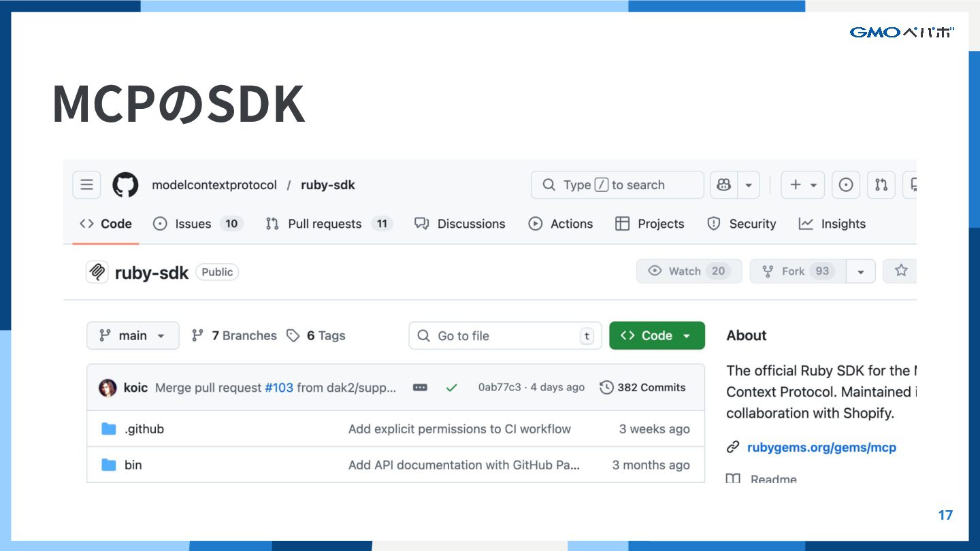
Task: Open the hamburger navigation menu
Action: (86, 185)
